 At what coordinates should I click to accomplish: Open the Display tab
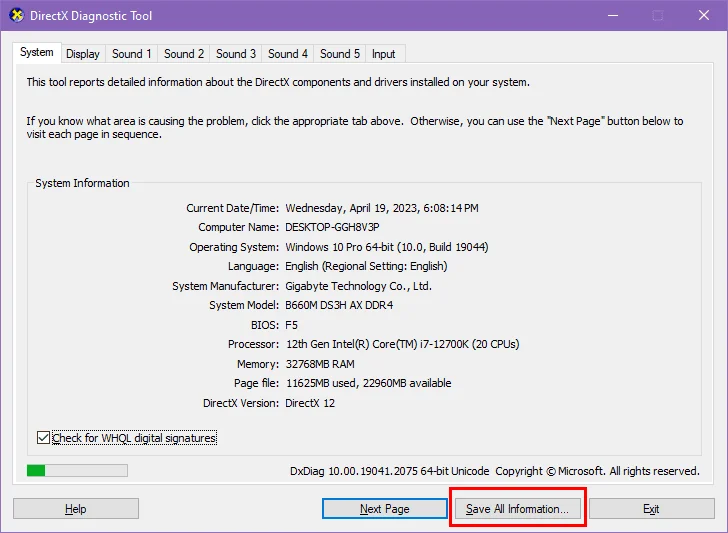click(83, 54)
